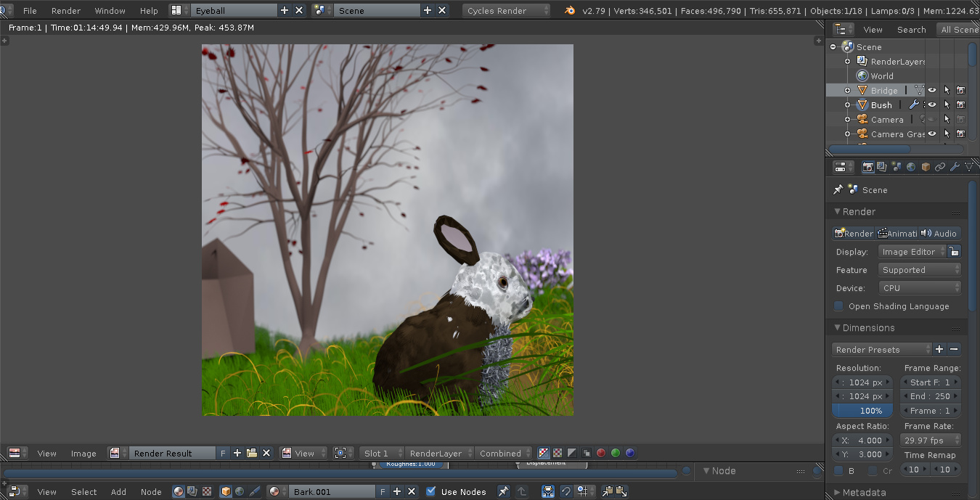
Task: Show only the red channel
Action: click(601, 453)
